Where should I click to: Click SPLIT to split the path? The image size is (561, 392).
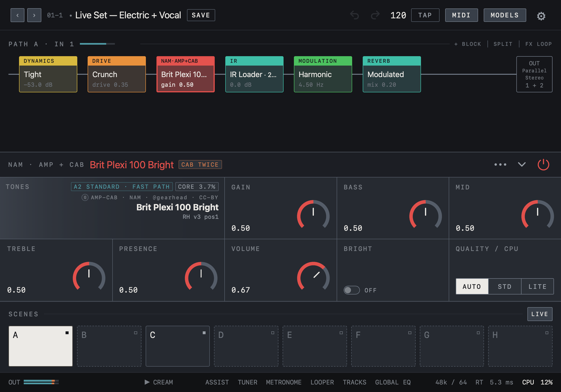[503, 44]
